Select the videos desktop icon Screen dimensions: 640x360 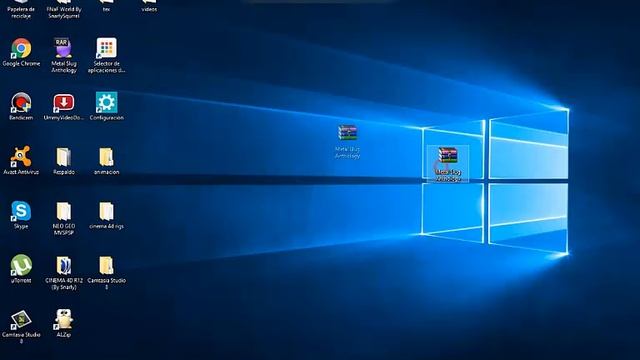pyautogui.click(x=149, y=6)
